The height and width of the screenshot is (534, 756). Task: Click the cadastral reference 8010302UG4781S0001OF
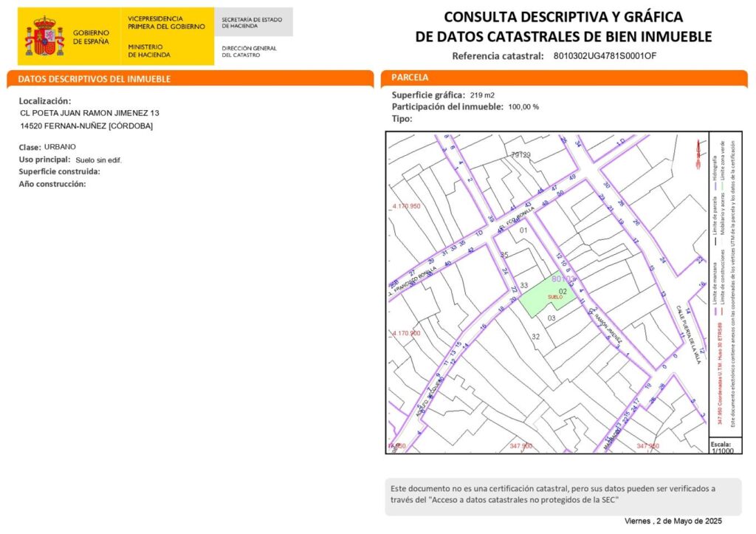pos(604,56)
